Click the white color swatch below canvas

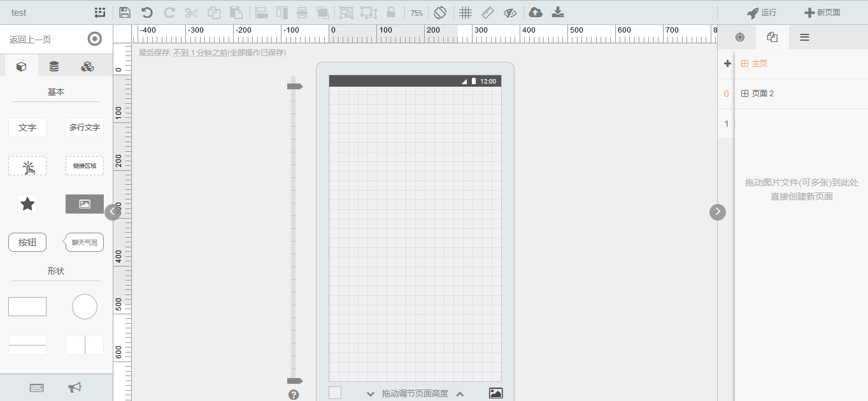335,393
